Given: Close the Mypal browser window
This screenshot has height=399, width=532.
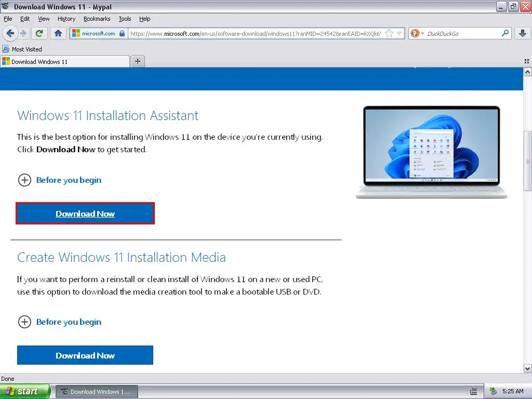Looking at the screenshot, I should coord(526,6).
